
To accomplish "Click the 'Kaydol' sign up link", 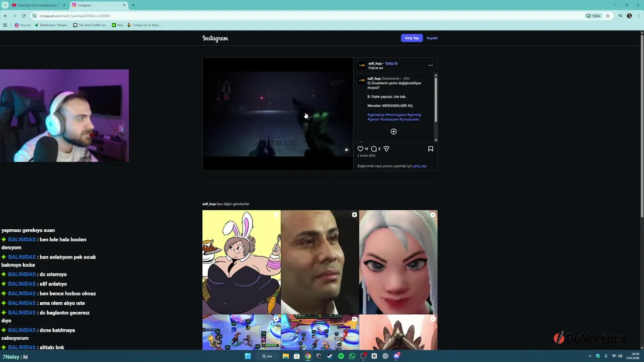I will pos(432,38).
